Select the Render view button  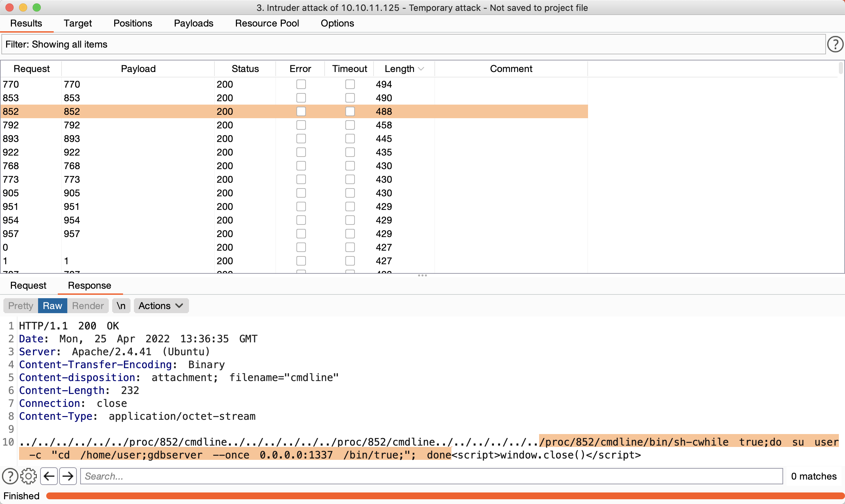88,306
